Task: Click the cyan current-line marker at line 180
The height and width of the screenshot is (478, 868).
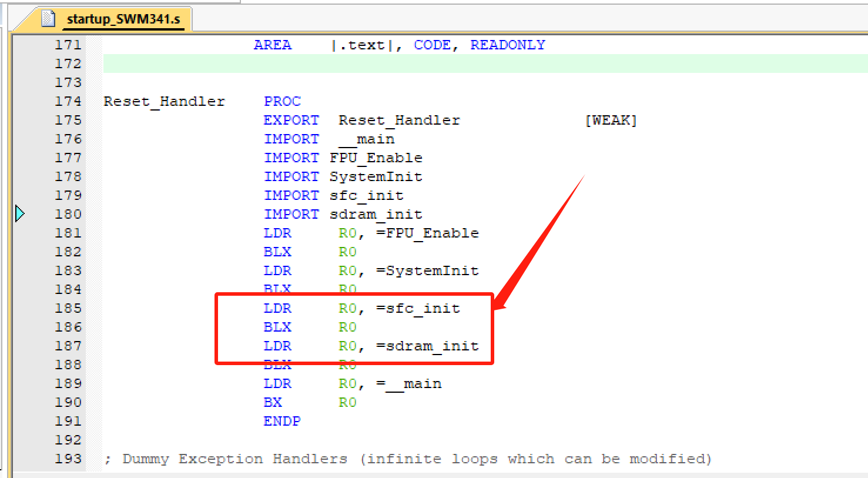Action: click(20, 213)
